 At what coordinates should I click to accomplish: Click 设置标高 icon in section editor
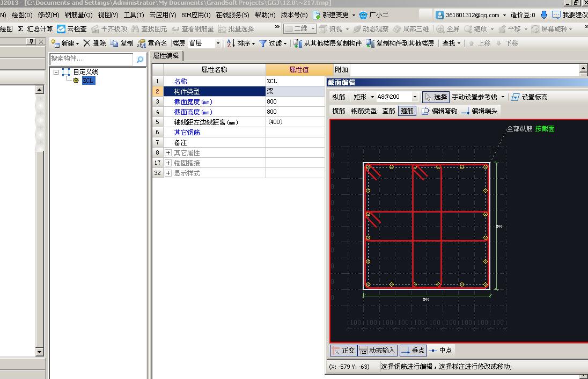[x=515, y=97]
